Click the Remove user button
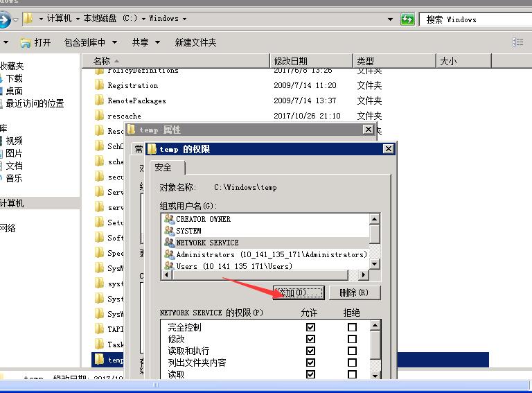Image resolution: width=532 pixels, height=393 pixels. tap(354, 292)
